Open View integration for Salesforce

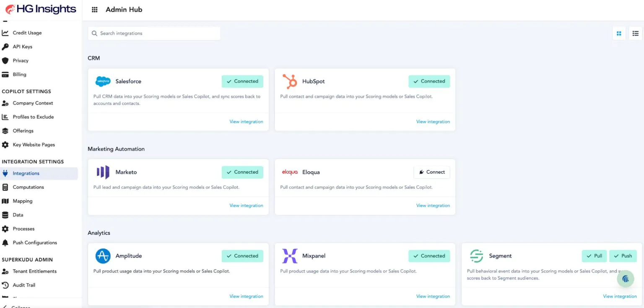pos(246,122)
